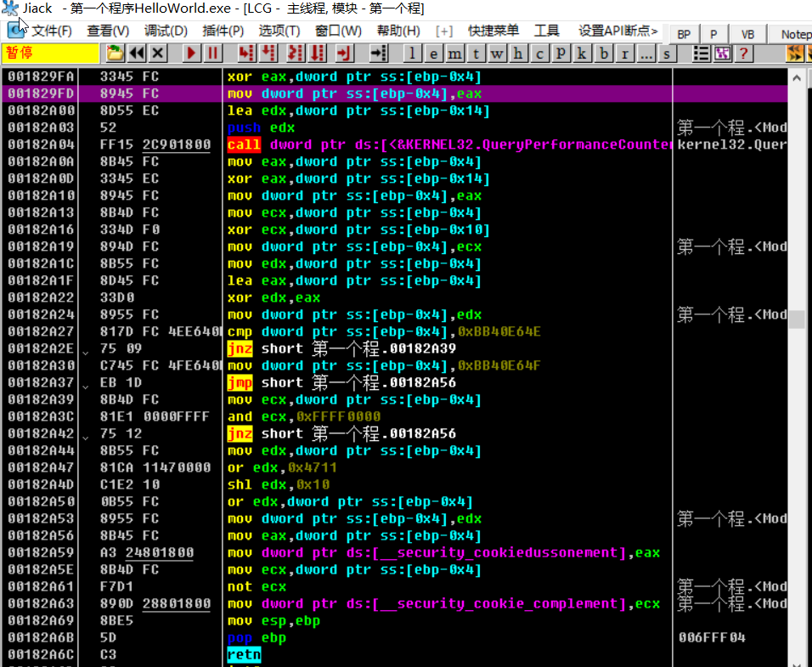The height and width of the screenshot is (667, 812).
Task: Click the Go to address arrow icon
Action: coord(379,53)
